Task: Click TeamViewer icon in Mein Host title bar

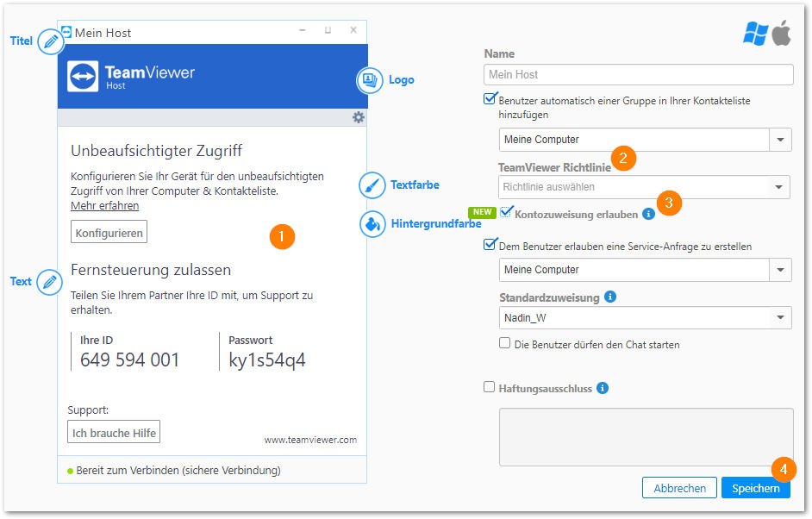Action: pos(66,32)
